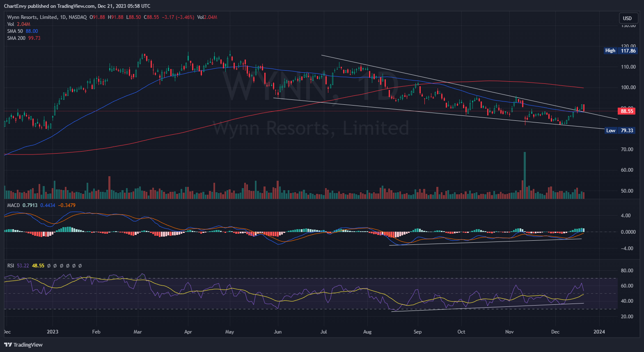Click the Mar label on the time axis

click(x=138, y=332)
